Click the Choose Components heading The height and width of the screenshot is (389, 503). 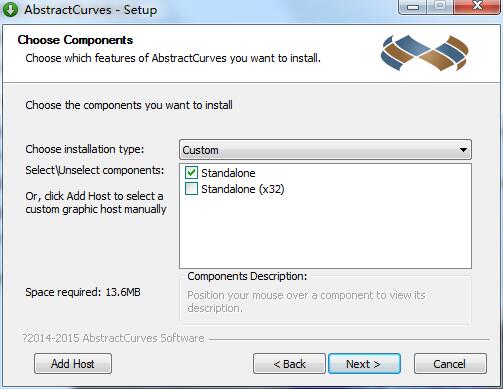(75, 40)
